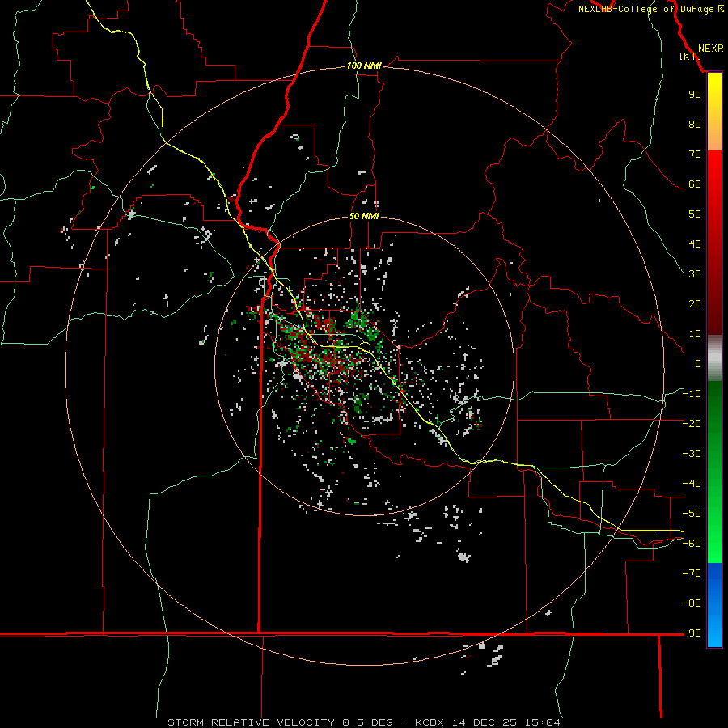The width and height of the screenshot is (728, 728).
Task: Click the -90 scale value
Action: coord(692,633)
